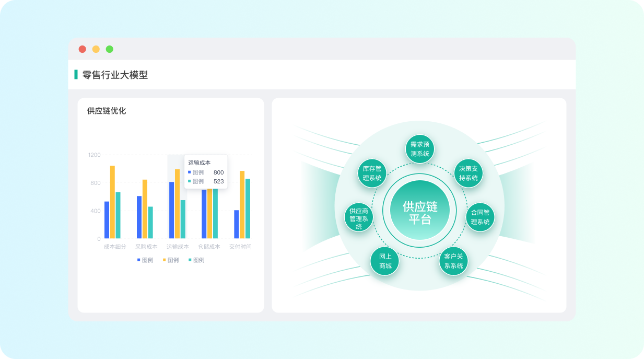The height and width of the screenshot is (359, 644).
Task: Click the yellow bar above 成本细分
Action: (112, 202)
